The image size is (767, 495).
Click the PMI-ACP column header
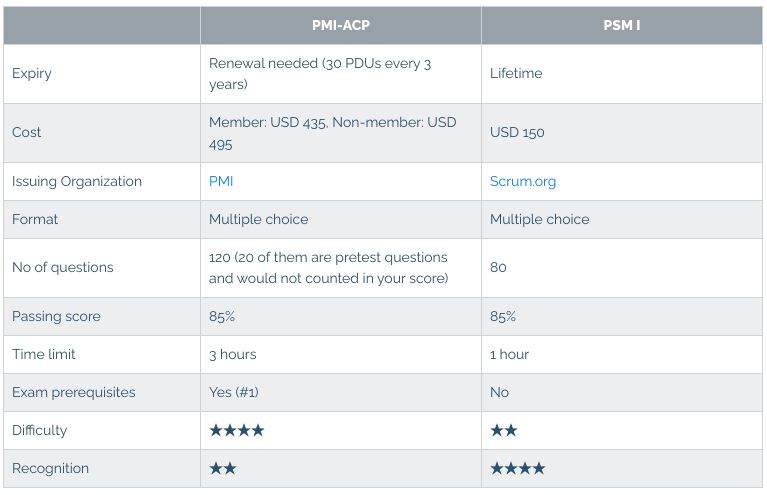(341, 25)
